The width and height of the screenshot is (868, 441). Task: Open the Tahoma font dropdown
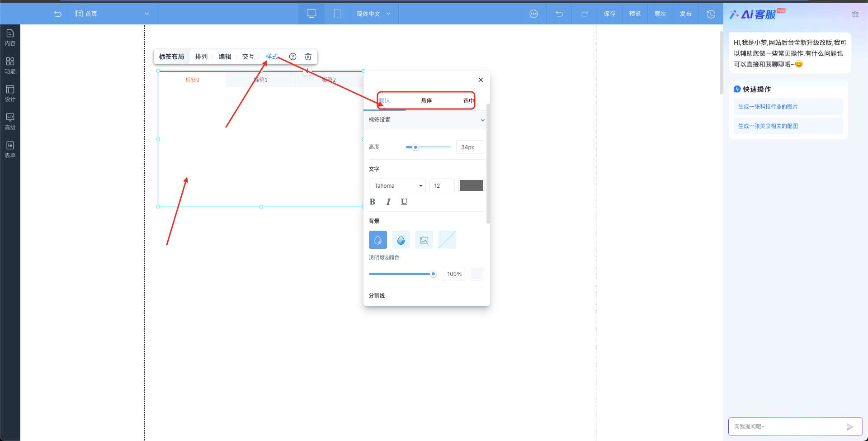coord(397,185)
